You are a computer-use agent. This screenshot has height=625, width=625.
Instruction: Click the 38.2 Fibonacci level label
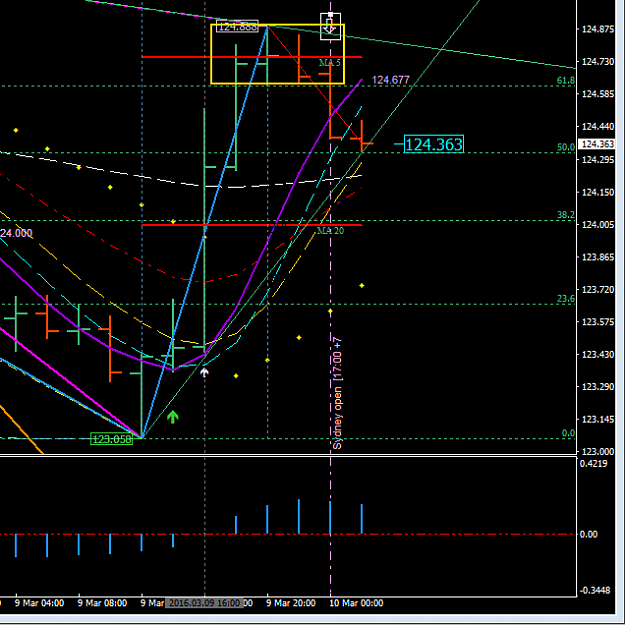(566, 215)
